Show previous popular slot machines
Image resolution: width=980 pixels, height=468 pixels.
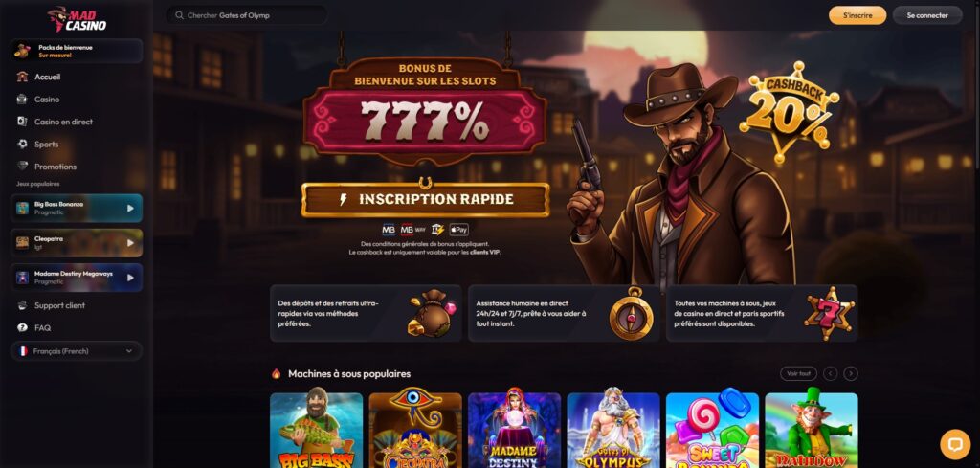[x=830, y=373]
